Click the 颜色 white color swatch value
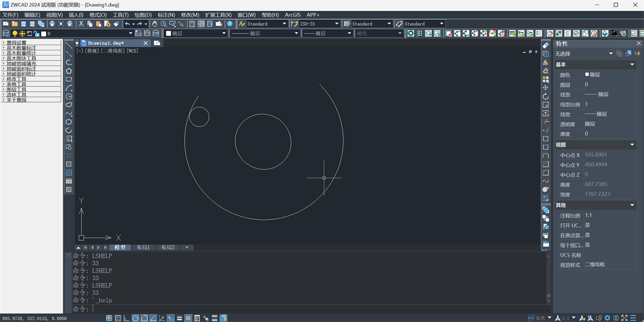This screenshot has height=322, width=644. tap(587, 75)
